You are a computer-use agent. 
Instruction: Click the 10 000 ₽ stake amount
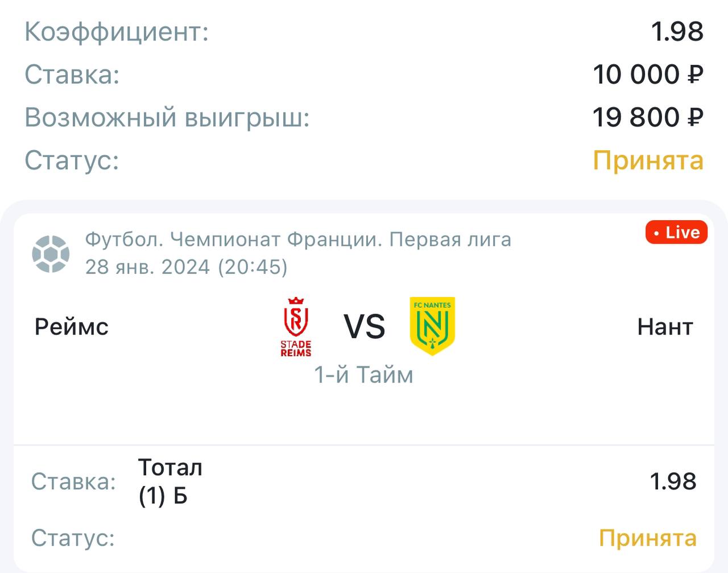click(648, 75)
